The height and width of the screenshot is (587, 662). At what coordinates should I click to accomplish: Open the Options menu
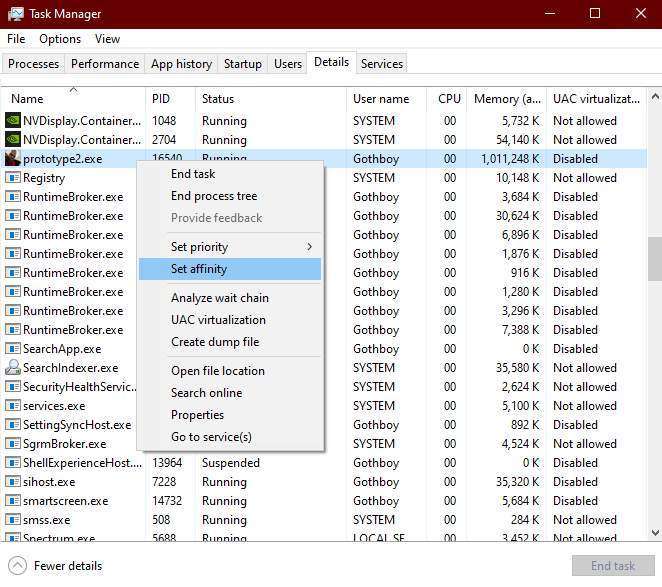click(x=60, y=39)
